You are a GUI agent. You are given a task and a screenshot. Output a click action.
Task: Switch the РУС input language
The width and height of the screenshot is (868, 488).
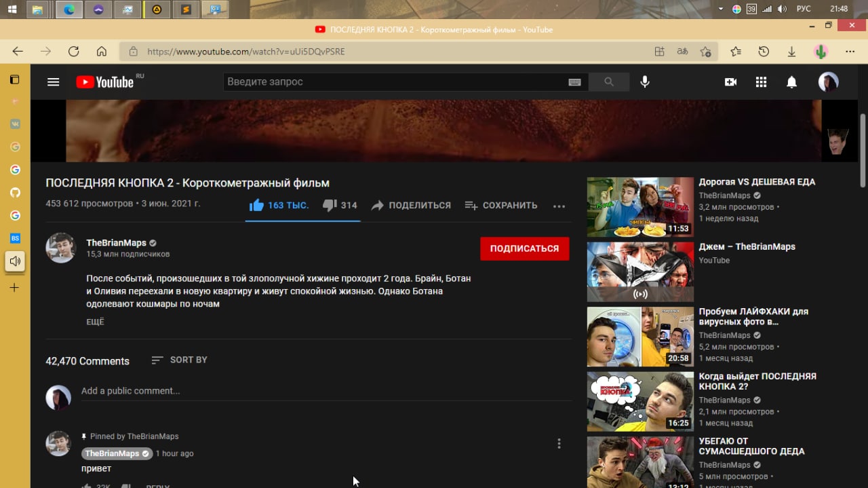click(804, 9)
